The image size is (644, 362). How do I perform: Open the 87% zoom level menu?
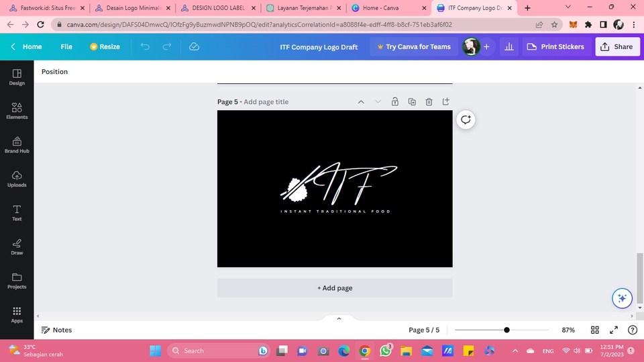[x=568, y=330]
